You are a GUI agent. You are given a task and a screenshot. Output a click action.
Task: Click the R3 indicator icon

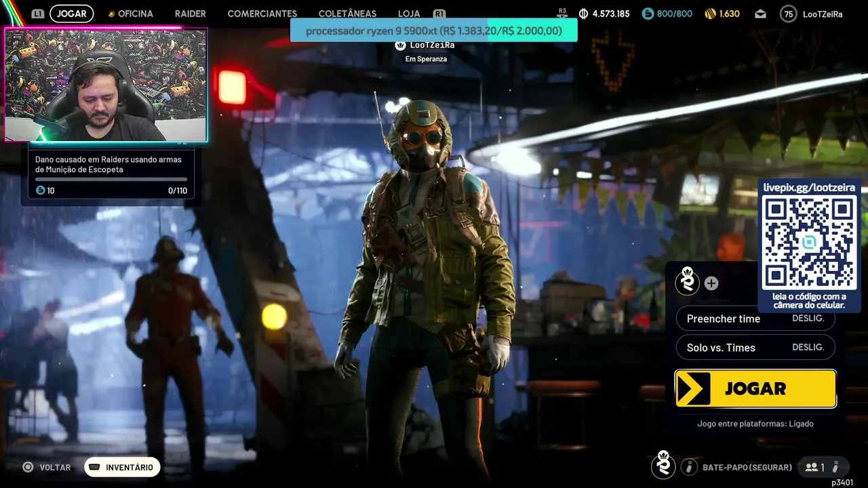[562, 12]
